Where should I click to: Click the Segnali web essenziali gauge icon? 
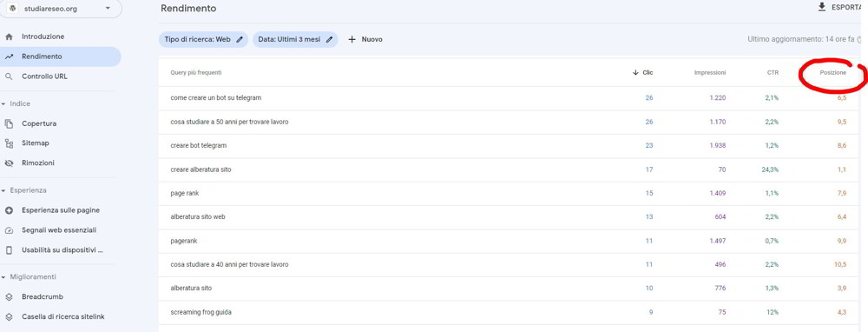(x=9, y=230)
